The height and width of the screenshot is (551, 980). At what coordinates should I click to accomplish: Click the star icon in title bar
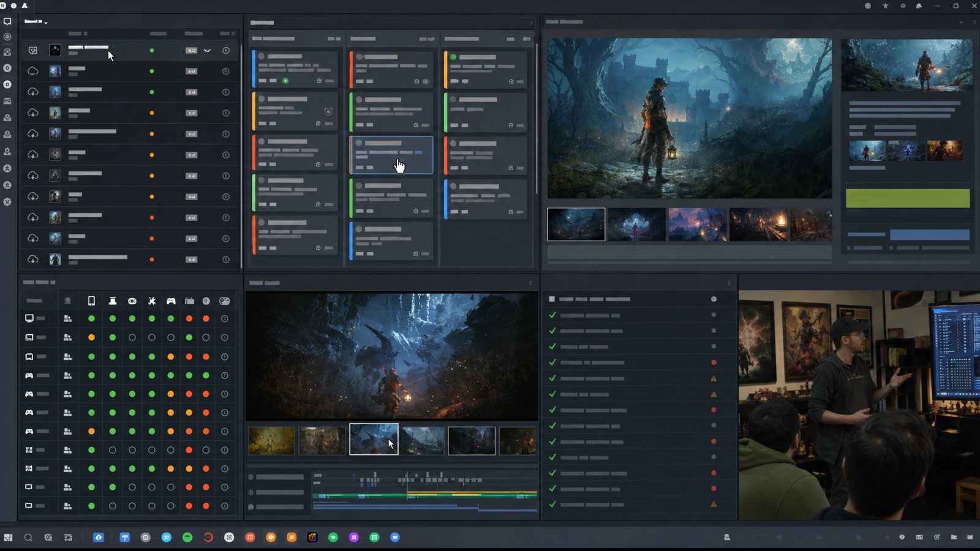pyautogui.click(x=885, y=6)
